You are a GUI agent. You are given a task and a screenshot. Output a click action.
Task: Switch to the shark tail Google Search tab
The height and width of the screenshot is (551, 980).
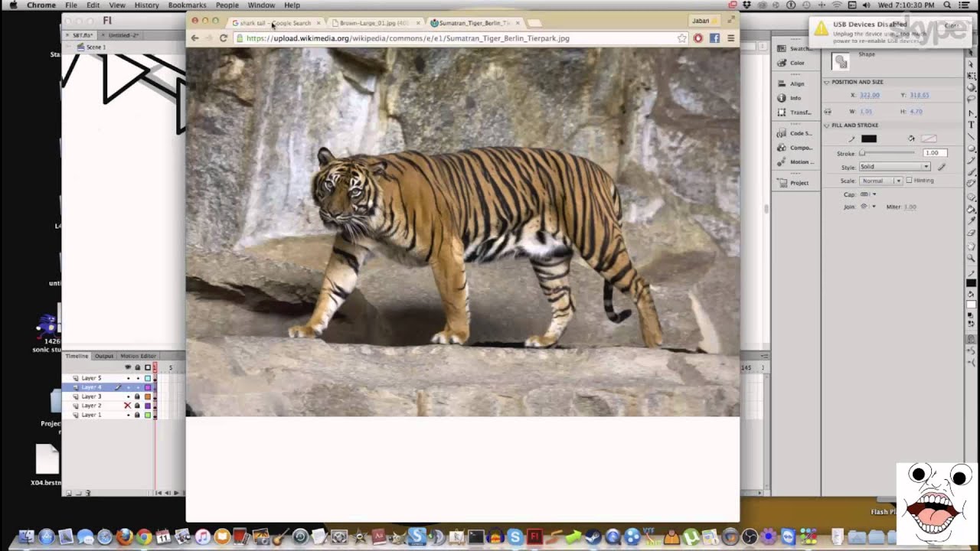276,23
